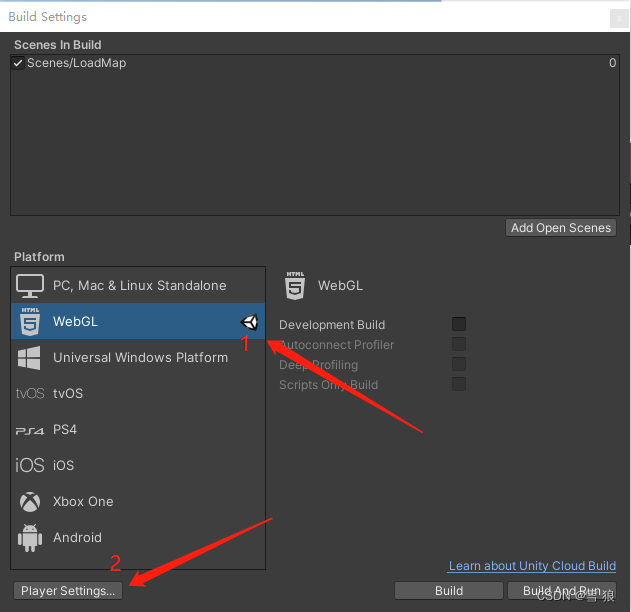This screenshot has width=631, height=612.
Task: Click the Build button
Action: coord(449,591)
